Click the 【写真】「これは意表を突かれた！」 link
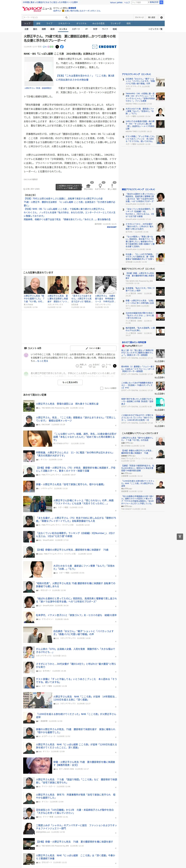Image resolution: width=186 pixels, height=868 pixels. point(85,78)
